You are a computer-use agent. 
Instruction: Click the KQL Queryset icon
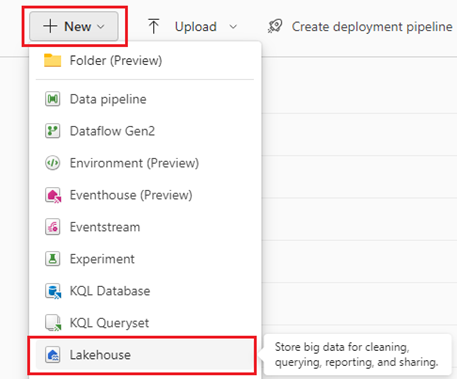[x=53, y=323]
